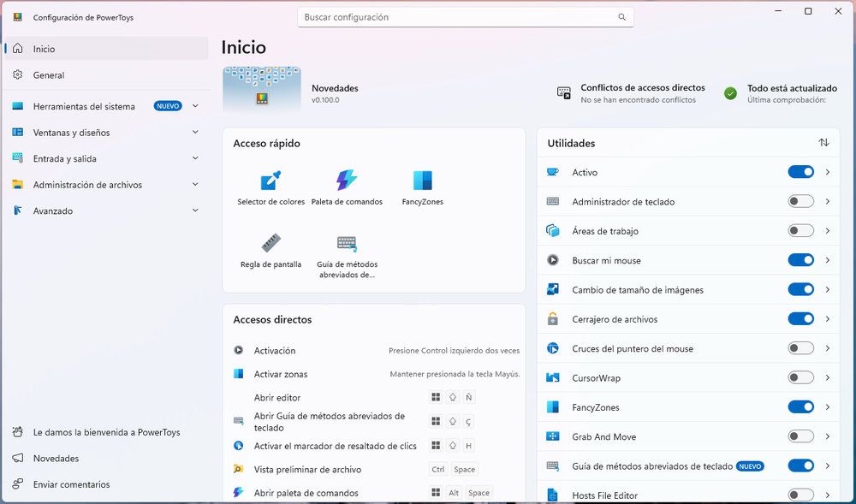856x504 pixels.
Task: Click the Hosts File Editor icon
Action: click(552, 495)
